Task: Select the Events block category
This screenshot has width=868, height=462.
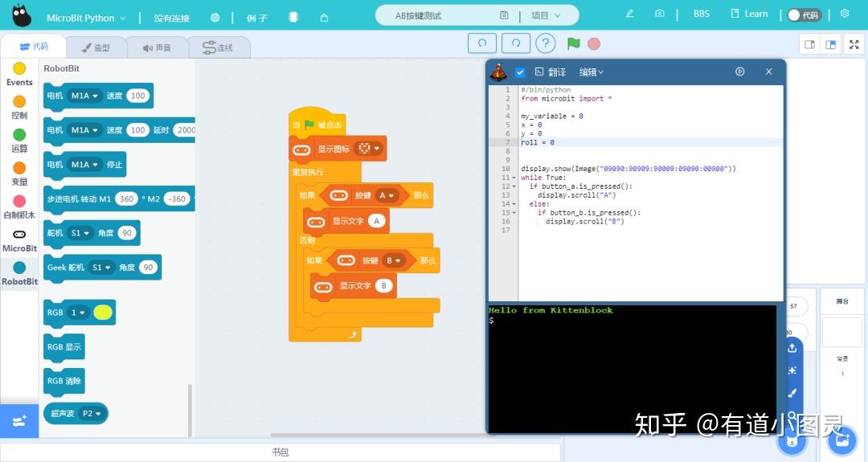Action: coord(19,75)
